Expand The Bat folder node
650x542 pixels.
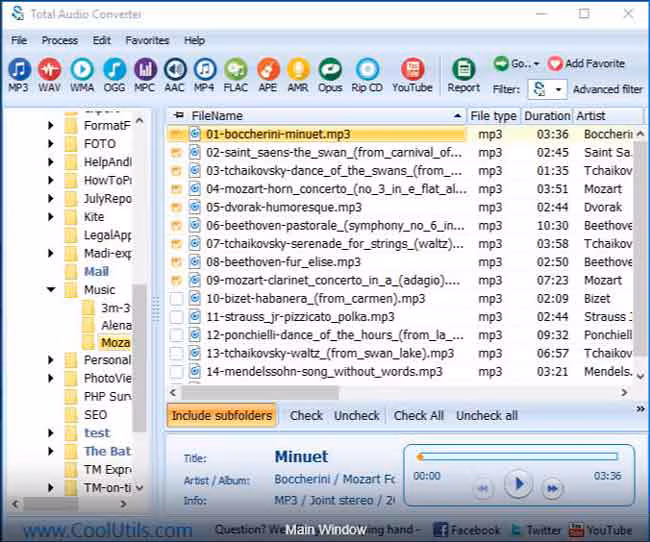coord(51,451)
